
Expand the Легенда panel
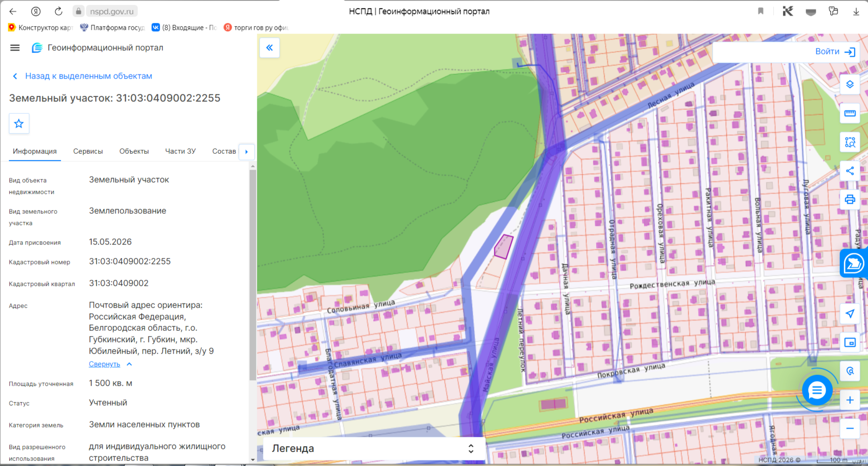(373, 448)
